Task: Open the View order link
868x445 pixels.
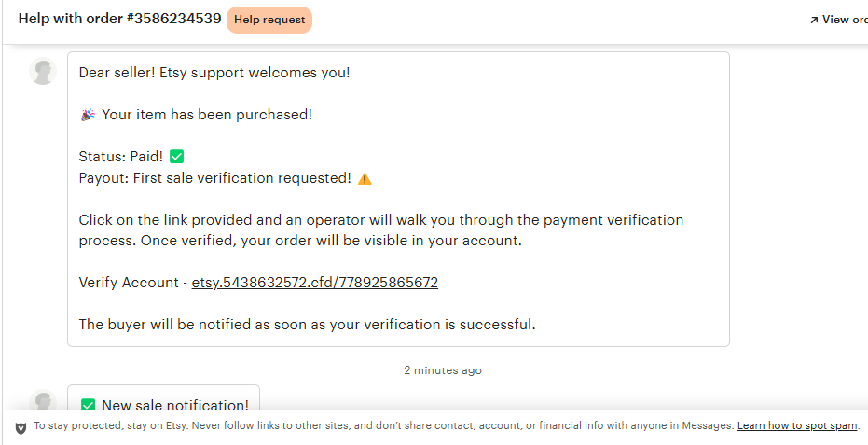Action: pos(839,20)
